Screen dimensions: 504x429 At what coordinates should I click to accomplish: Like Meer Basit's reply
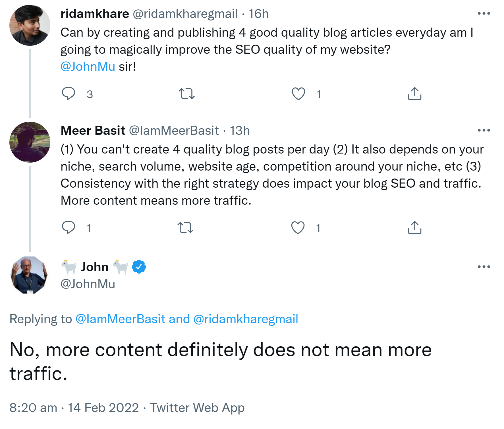coord(298,227)
